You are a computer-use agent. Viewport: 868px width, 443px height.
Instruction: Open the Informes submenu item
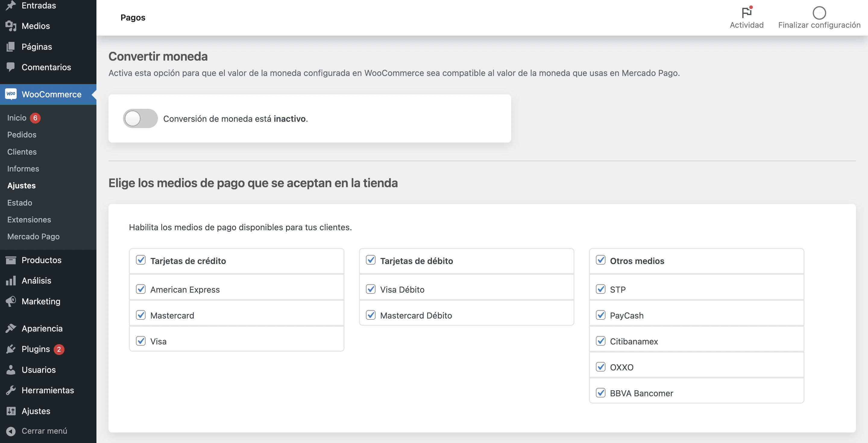pyautogui.click(x=23, y=169)
